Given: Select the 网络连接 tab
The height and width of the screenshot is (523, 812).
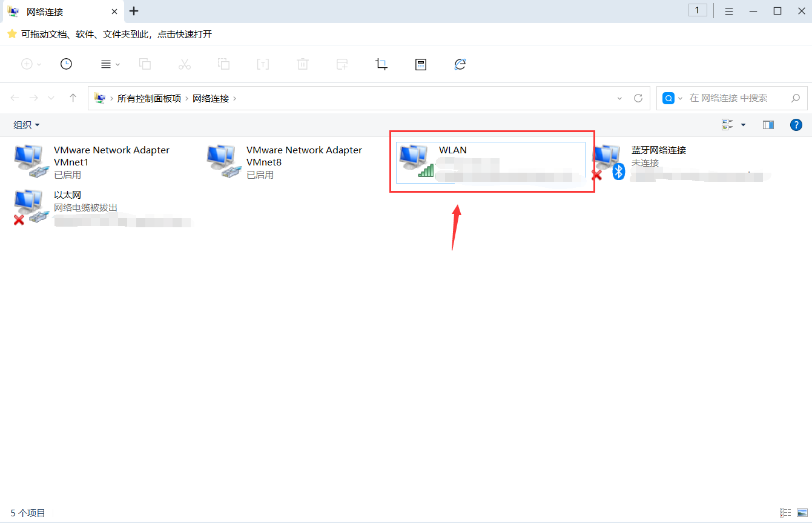Looking at the screenshot, I should pyautogui.click(x=62, y=12).
